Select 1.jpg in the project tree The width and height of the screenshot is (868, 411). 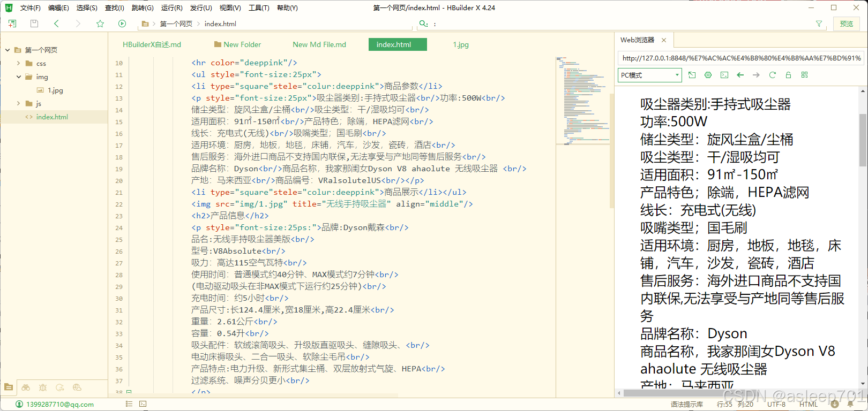pos(55,90)
